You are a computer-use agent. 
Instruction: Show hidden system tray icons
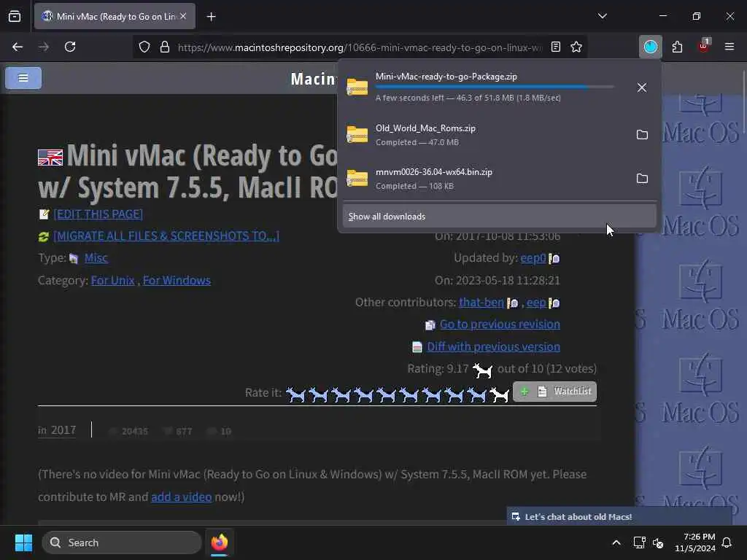(616, 542)
